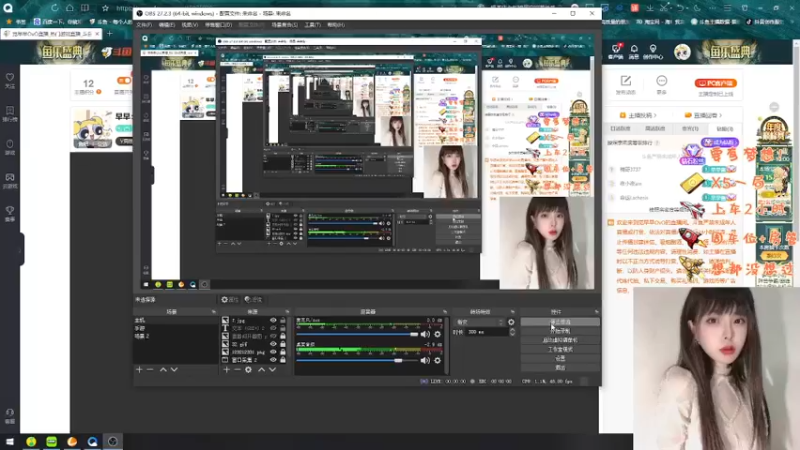Click the 开始录制 button
Viewport: 800px width, 450px height.
[x=560, y=331]
